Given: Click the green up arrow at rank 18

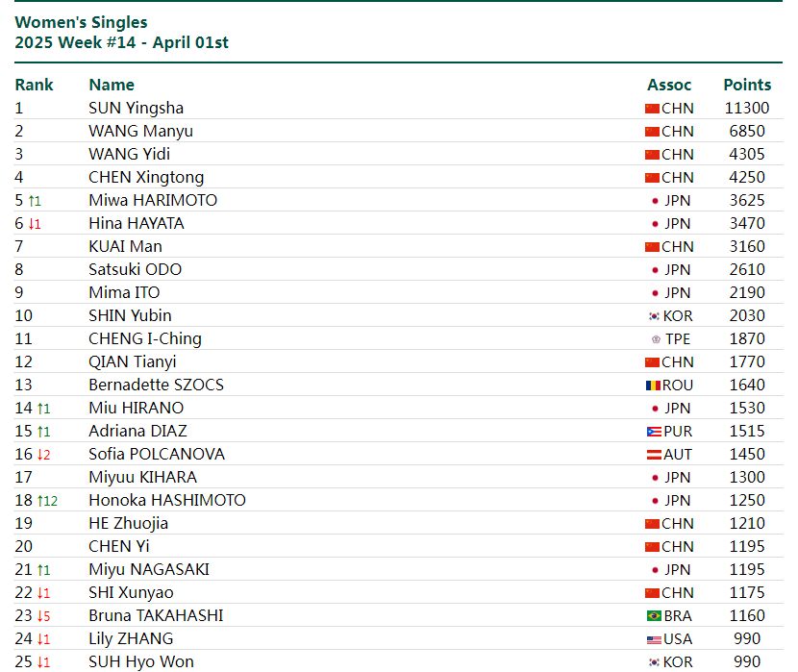Looking at the screenshot, I should point(40,501).
